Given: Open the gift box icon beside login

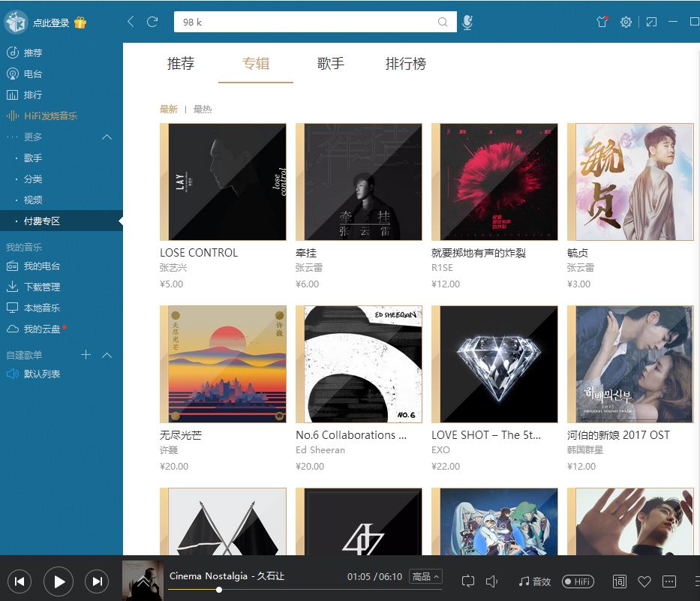Looking at the screenshot, I should [x=80, y=23].
